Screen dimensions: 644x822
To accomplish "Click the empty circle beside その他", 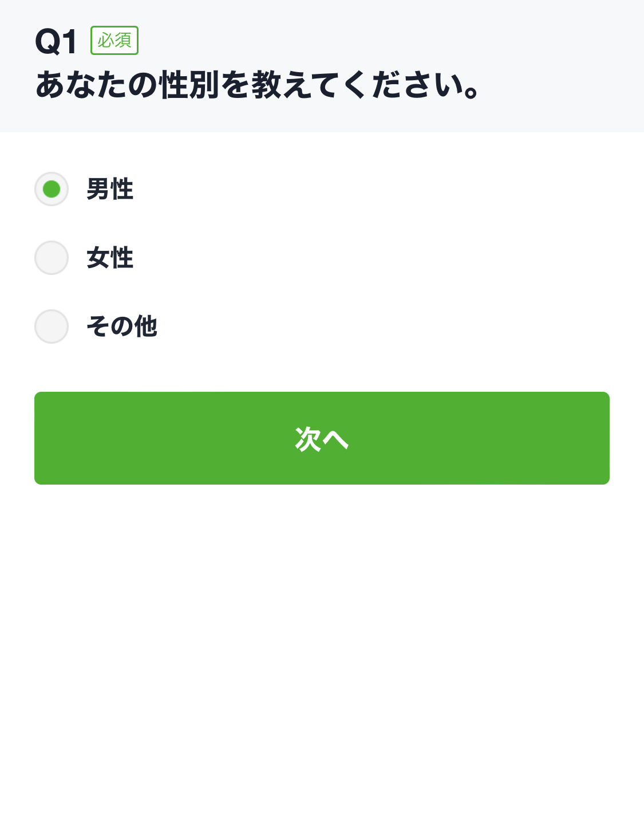I will (x=51, y=327).
